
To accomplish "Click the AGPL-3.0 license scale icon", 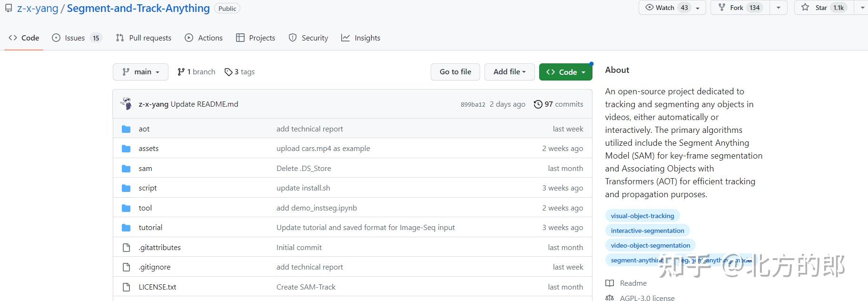I will pos(610,298).
